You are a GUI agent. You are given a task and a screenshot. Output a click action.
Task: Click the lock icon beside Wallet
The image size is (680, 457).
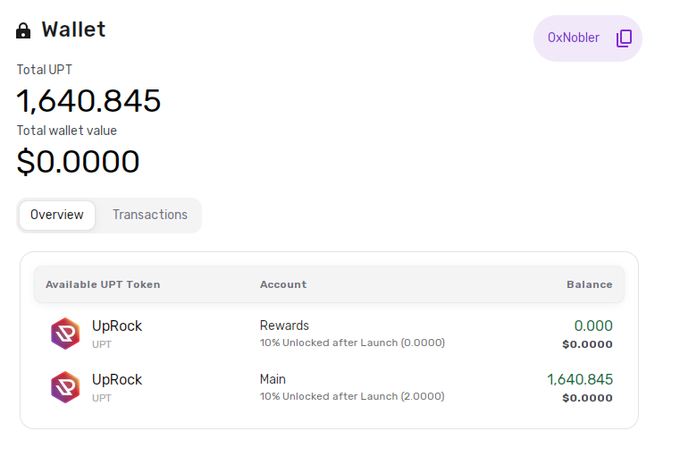point(23,31)
